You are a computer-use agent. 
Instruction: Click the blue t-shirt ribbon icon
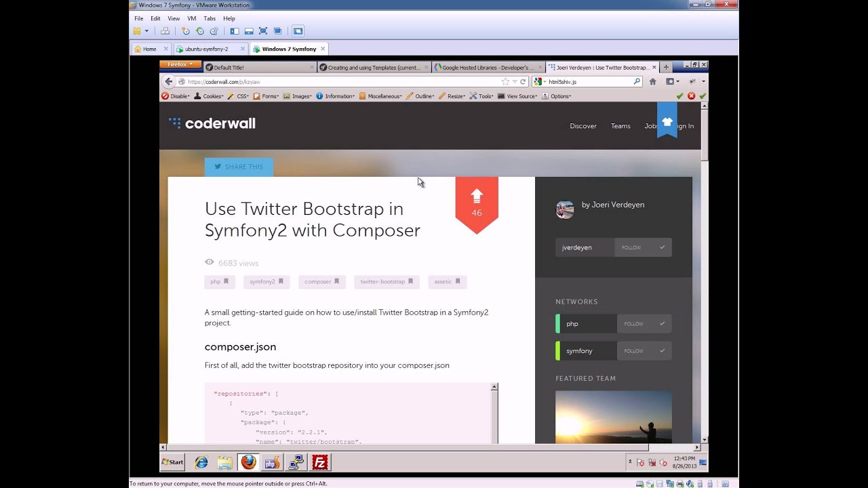pyautogui.click(x=667, y=121)
